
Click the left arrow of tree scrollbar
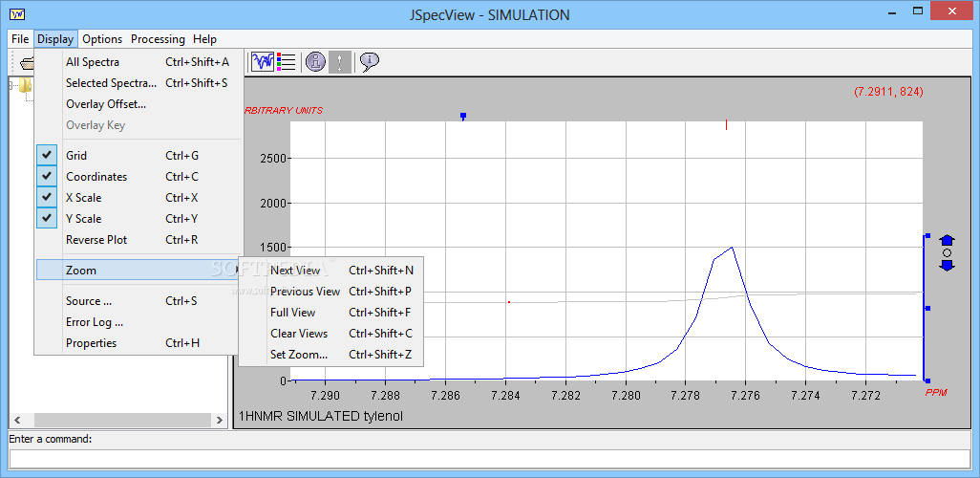tap(17, 420)
